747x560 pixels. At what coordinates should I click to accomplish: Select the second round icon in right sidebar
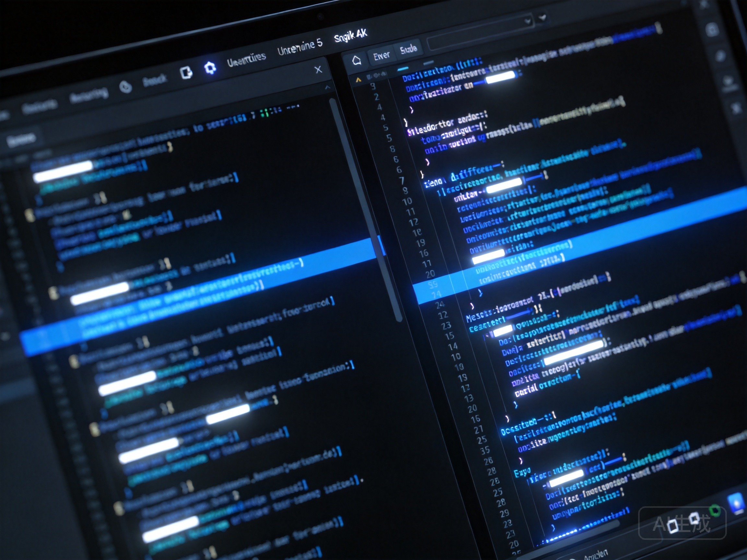pos(721,55)
